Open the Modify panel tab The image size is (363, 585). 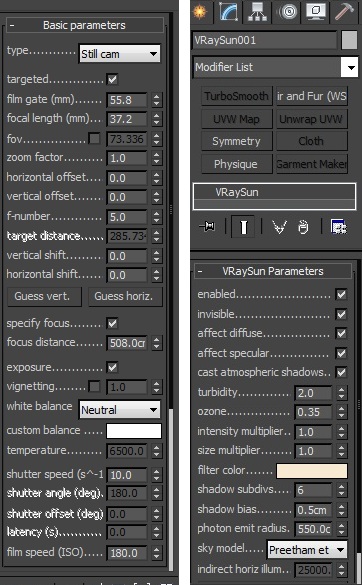coord(229,12)
